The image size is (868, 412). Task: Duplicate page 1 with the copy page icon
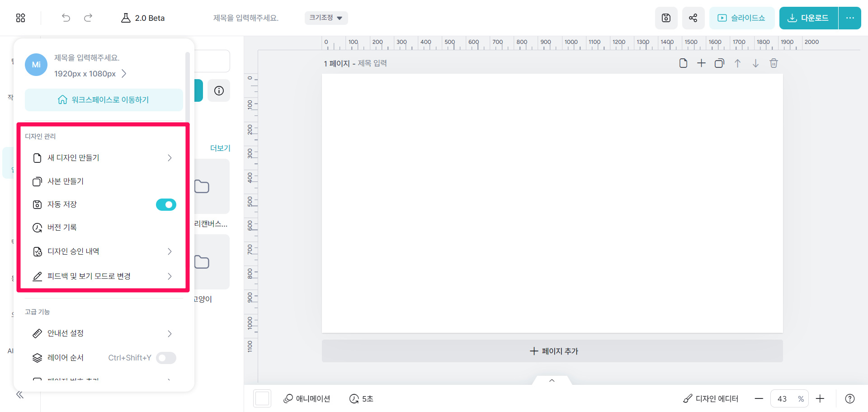tap(719, 63)
